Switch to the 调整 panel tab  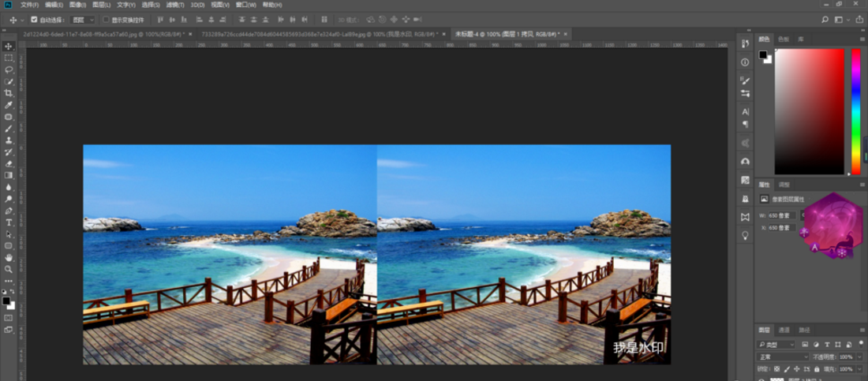point(784,184)
